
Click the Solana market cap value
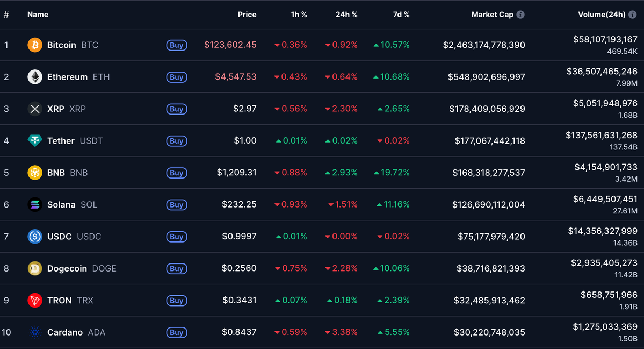[x=488, y=204]
